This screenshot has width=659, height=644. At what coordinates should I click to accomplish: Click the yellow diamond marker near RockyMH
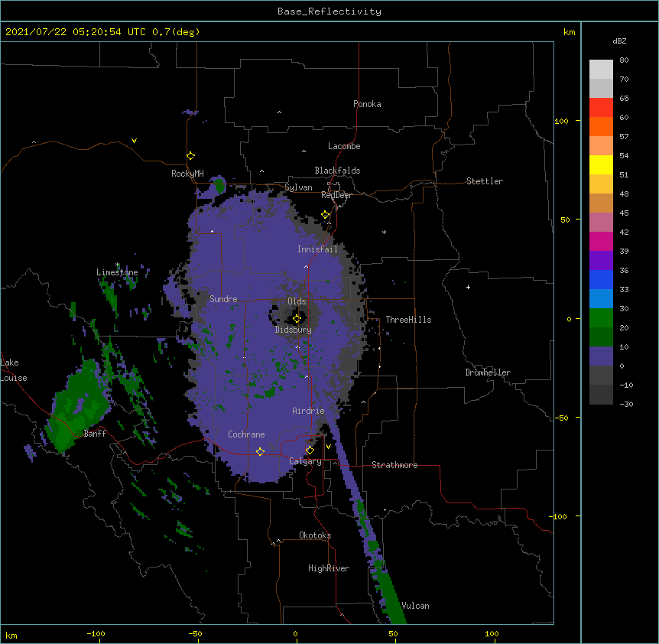point(191,155)
